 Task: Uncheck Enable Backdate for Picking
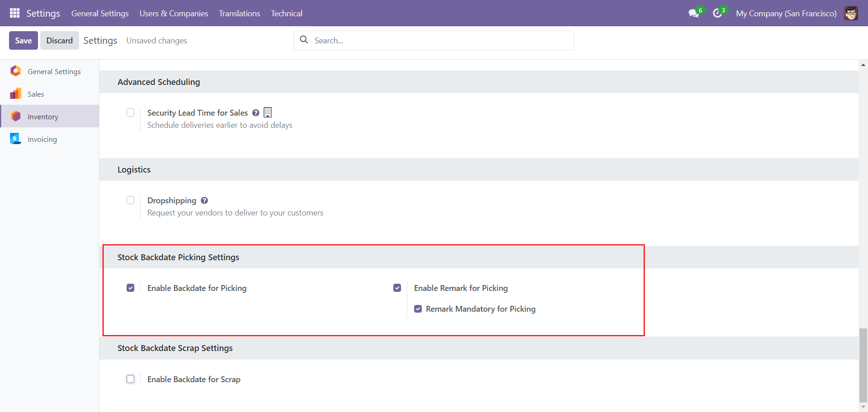(x=131, y=288)
